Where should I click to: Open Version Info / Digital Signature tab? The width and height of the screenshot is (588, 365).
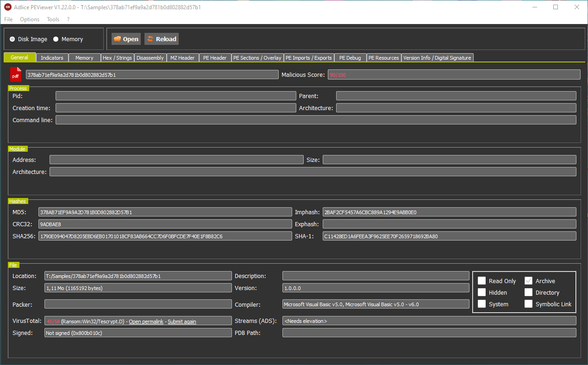tap(437, 58)
